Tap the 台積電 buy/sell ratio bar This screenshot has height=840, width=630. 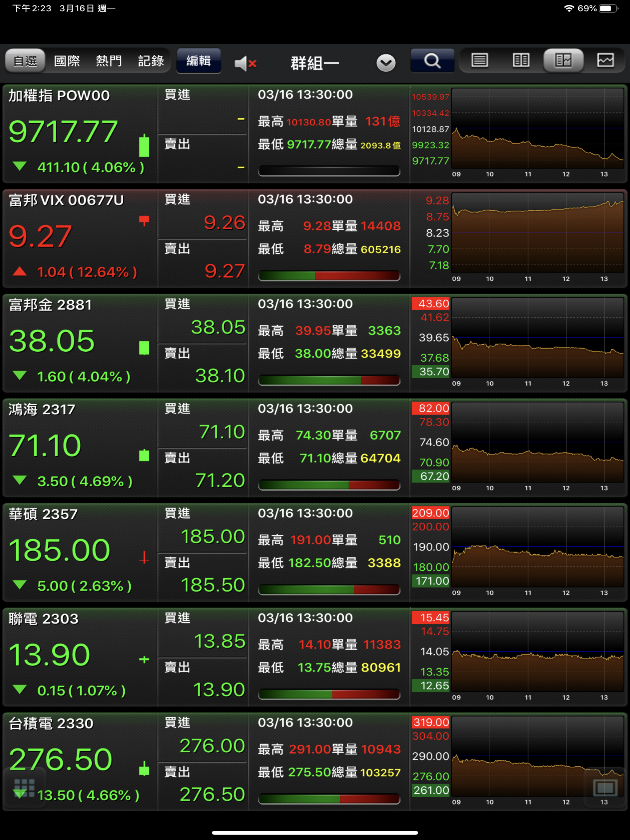point(329,799)
